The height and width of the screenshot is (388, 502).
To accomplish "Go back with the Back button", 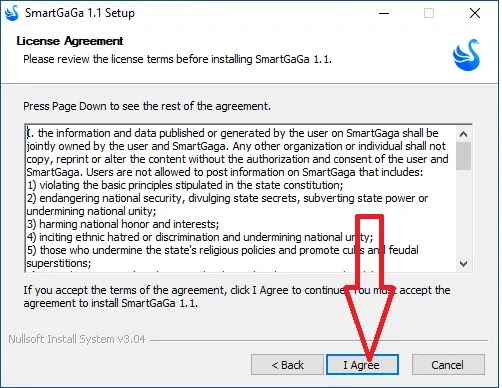I will coord(287,364).
